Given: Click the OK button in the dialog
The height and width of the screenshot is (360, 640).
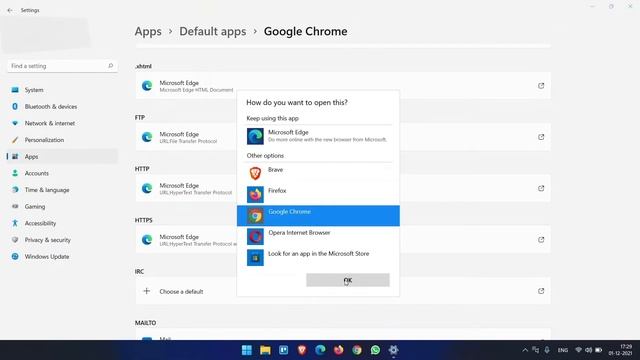Looking at the screenshot, I should (x=348, y=280).
